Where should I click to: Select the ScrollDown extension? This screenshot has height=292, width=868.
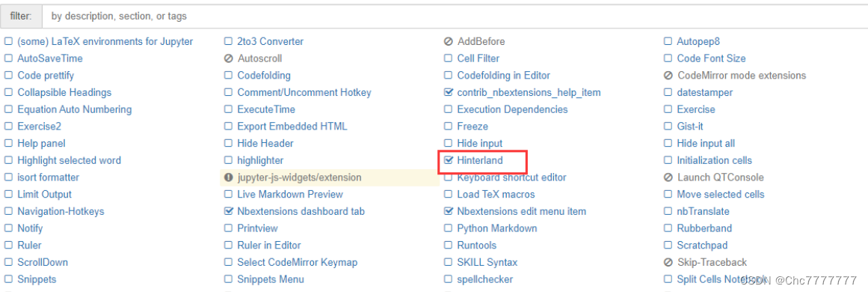43,262
